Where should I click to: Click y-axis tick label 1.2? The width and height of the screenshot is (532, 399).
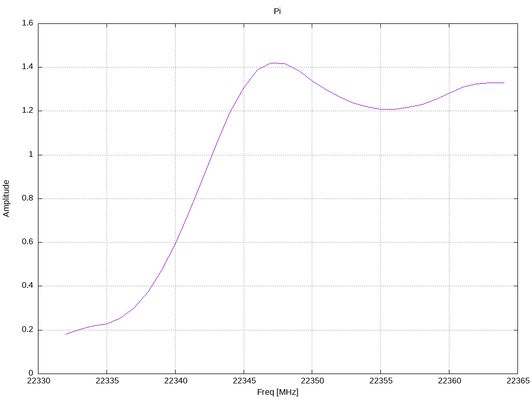tap(28, 111)
